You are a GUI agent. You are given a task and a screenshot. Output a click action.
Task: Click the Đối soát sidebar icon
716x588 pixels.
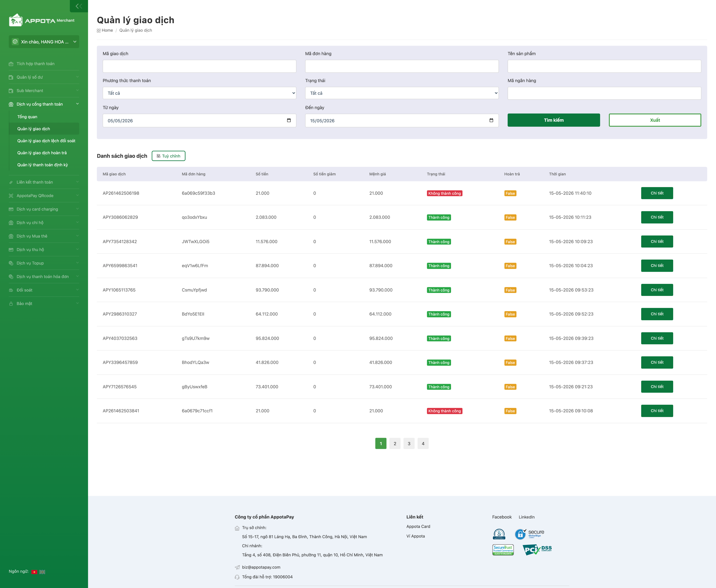pos(11,290)
